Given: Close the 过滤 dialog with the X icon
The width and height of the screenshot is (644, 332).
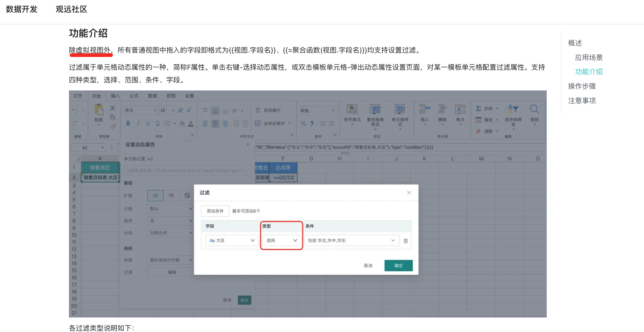Looking at the screenshot, I should 409,193.
